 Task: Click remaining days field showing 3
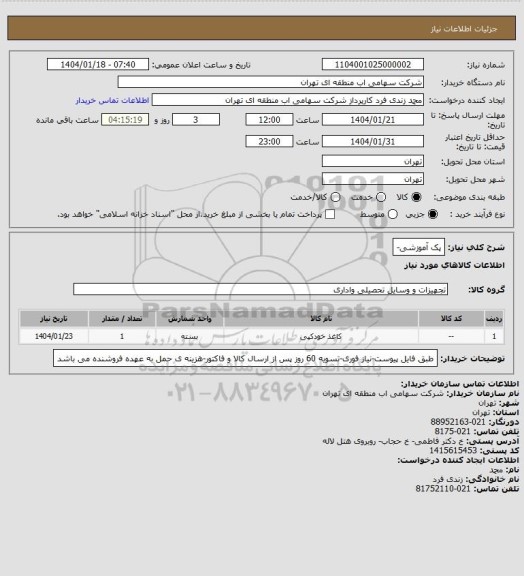(x=196, y=120)
